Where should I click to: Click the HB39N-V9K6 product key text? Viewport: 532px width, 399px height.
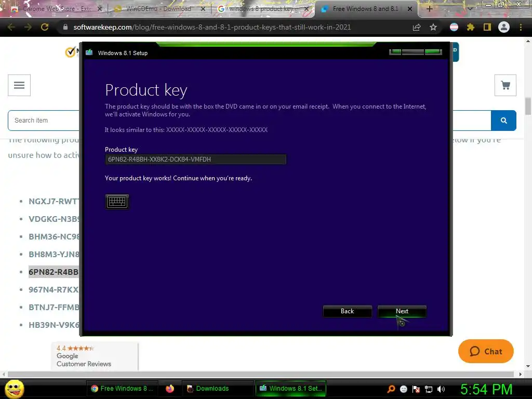point(54,325)
